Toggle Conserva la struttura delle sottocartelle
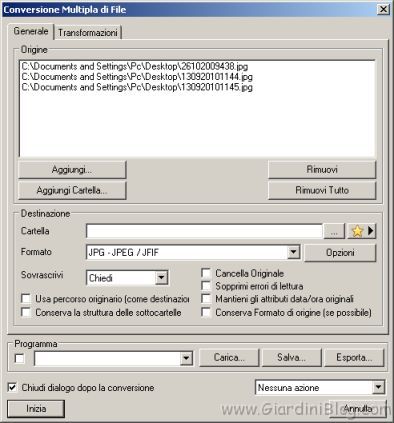394x423 pixels. coord(26,312)
